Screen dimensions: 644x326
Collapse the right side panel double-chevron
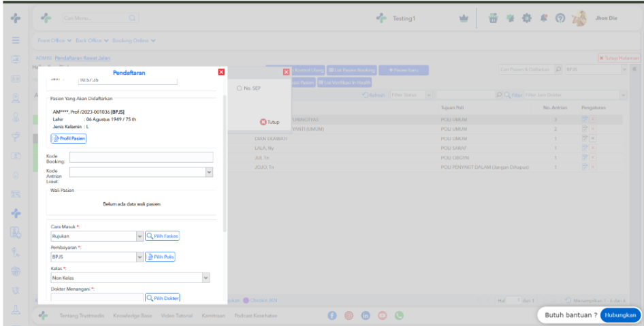click(x=634, y=69)
